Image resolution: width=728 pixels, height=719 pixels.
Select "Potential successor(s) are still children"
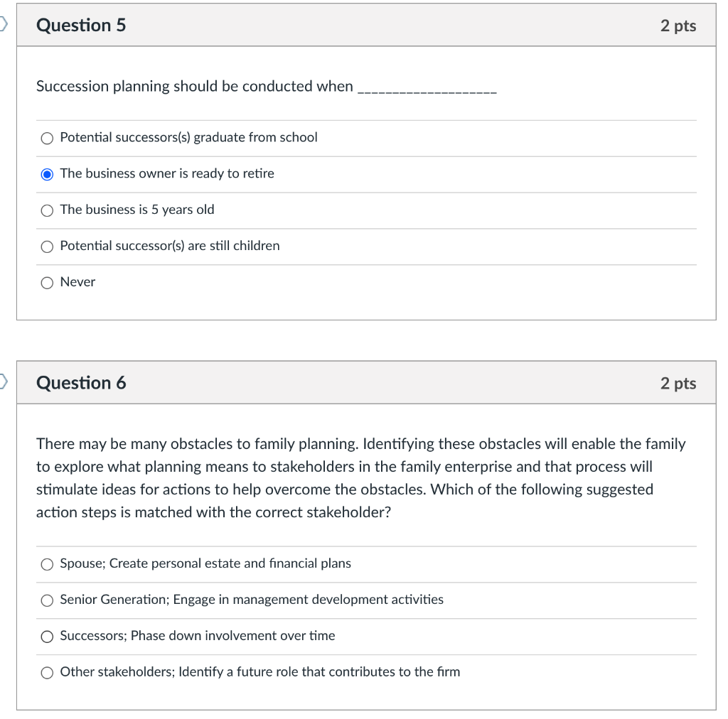47,247
